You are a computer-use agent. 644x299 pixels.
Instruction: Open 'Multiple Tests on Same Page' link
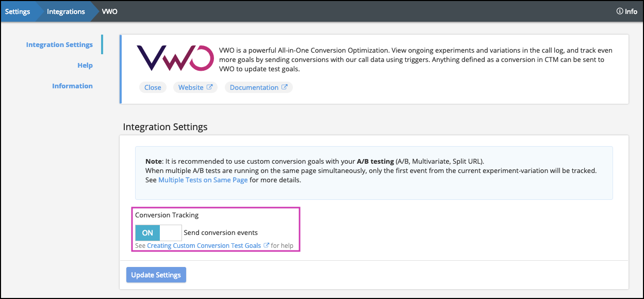[203, 180]
